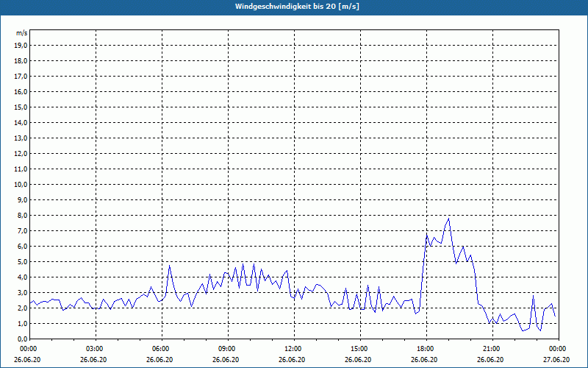Click the '12:00' time label
Viewport: 588px width, 368px height.
[x=293, y=349]
